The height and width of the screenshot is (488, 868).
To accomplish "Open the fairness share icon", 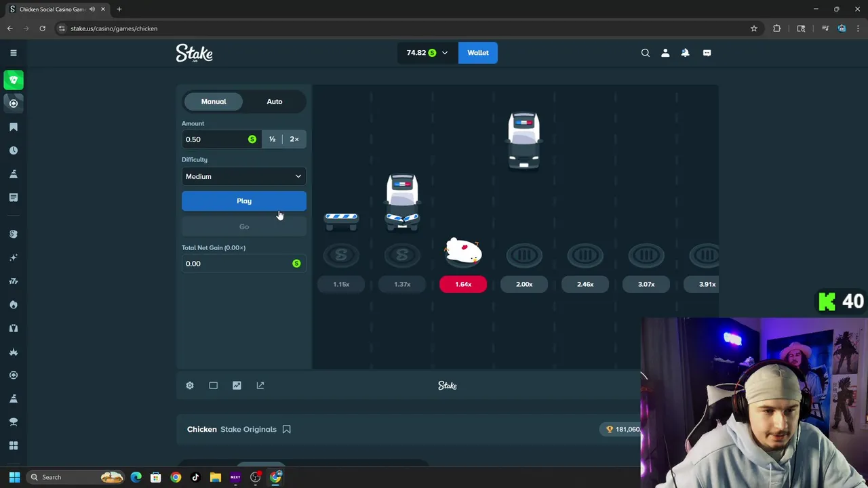I will point(260,386).
